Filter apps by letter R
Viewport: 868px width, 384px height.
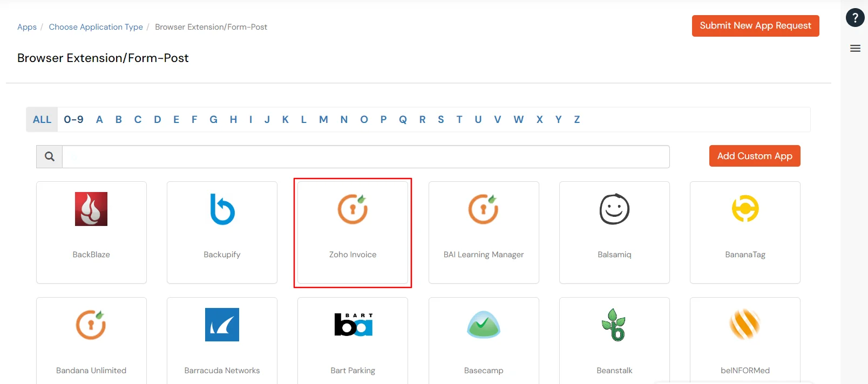[422, 120]
